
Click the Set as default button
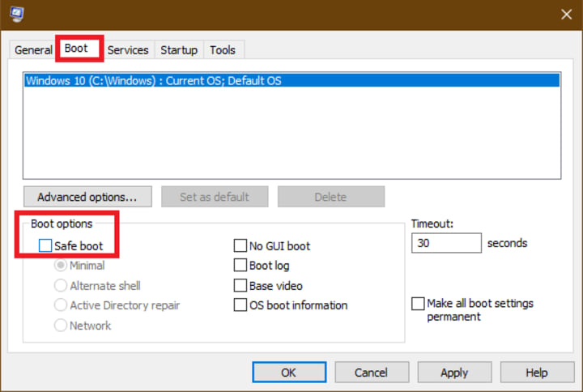(x=215, y=197)
